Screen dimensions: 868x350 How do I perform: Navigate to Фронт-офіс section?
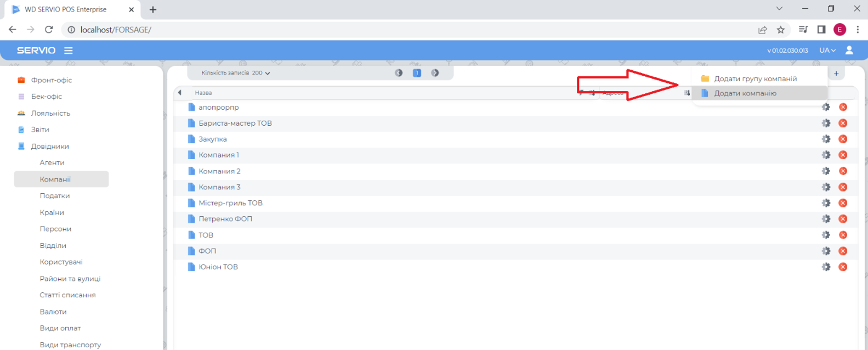point(51,80)
